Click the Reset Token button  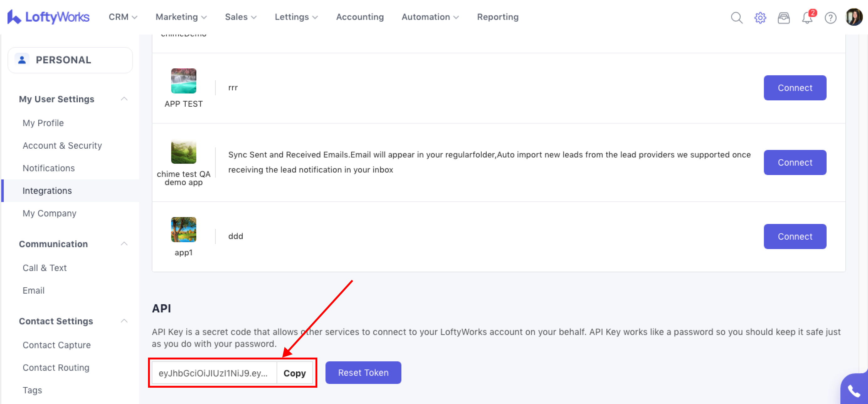point(363,372)
